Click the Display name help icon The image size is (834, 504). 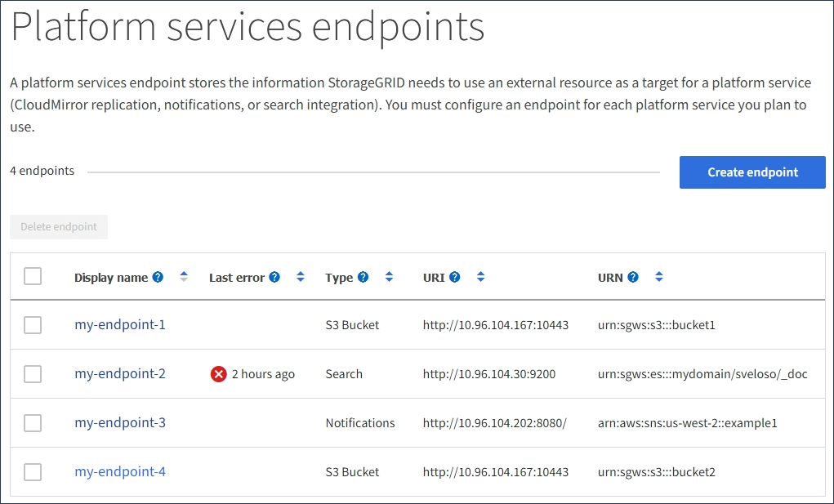click(158, 277)
